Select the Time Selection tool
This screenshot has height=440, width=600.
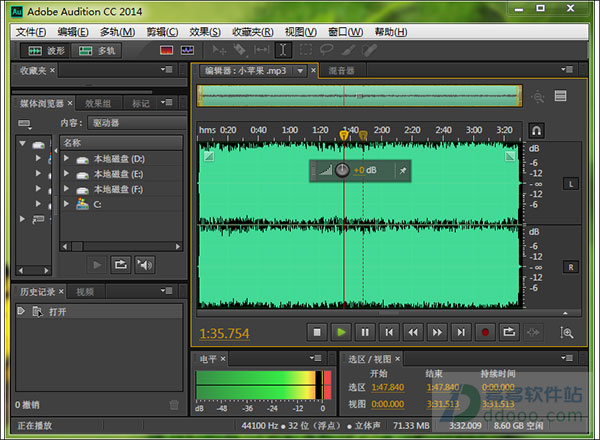[283, 50]
